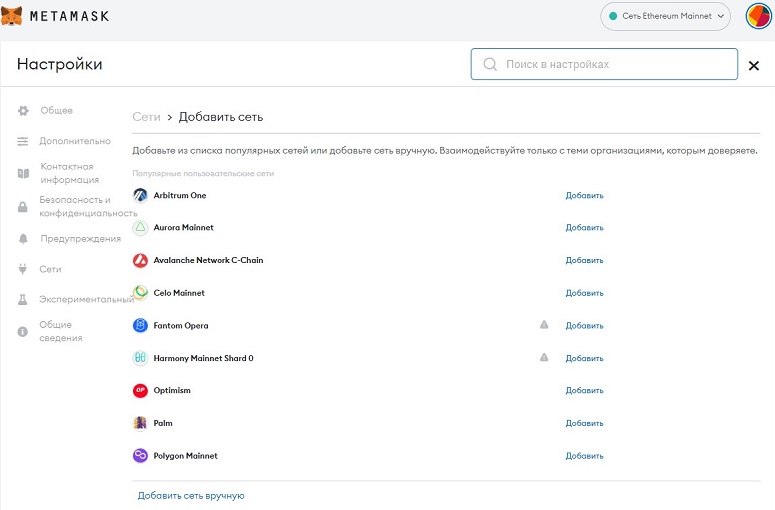The height and width of the screenshot is (510, 775).
Task: Click the MetaMask fox logo
Action: [12, 16]
